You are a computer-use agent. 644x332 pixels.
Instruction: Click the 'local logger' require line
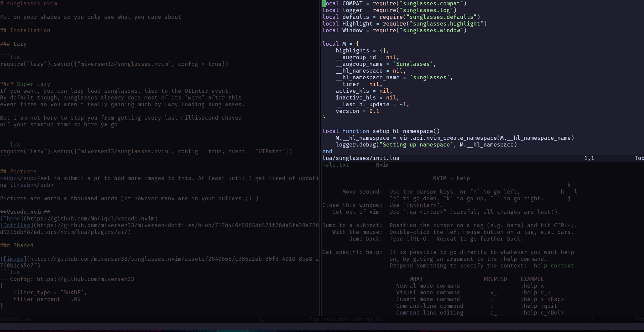(x=389, y=10)
